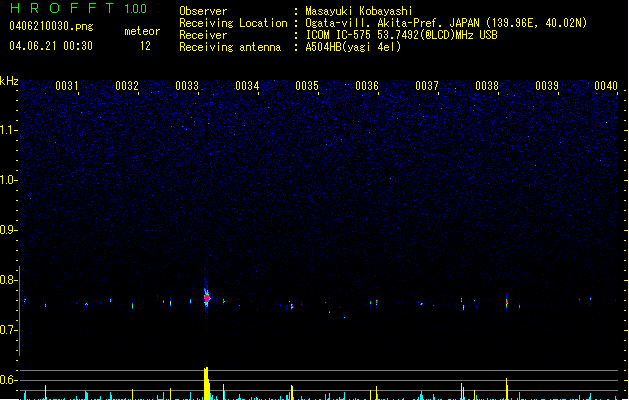The width and height of the screenshot is (629, 400).
Task: Click time marker 0034
Action: click(247, 86)
